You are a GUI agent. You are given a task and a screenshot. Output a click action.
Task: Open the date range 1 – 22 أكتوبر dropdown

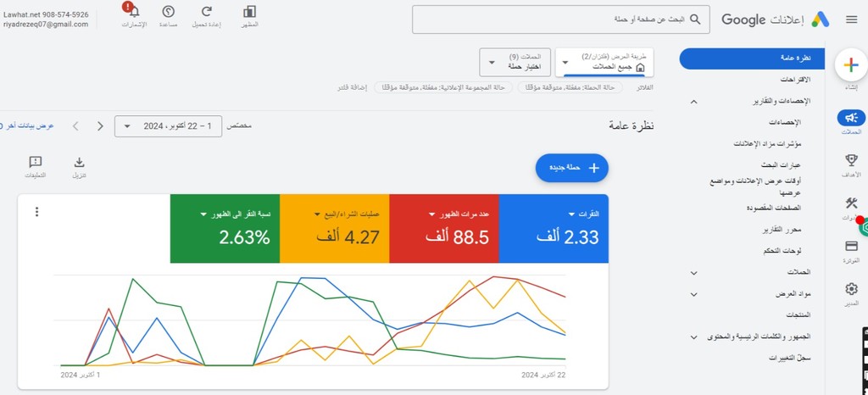tap(168, 126)
